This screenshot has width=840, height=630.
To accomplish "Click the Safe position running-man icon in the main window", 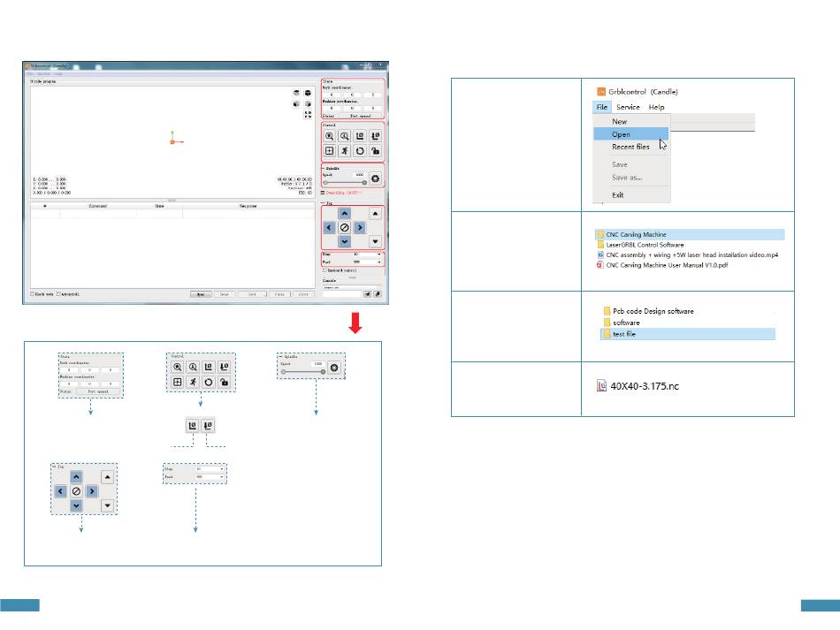I will 345,151.
